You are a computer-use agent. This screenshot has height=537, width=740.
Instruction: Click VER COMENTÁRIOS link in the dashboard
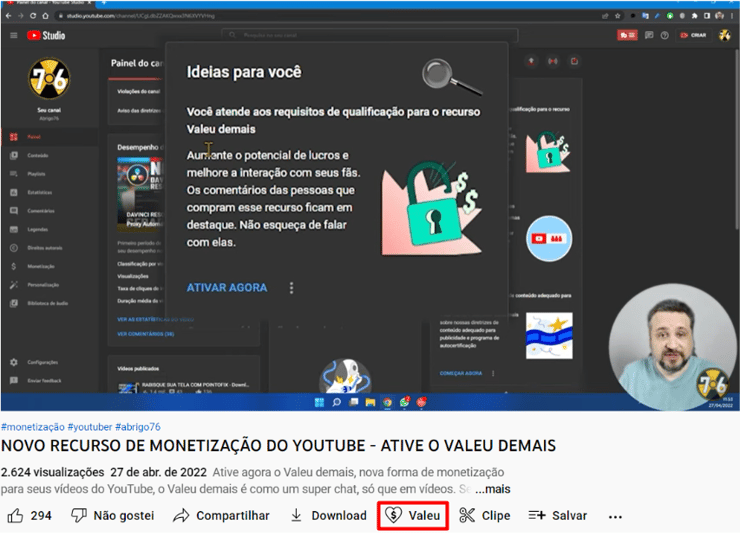coord(145,334)
